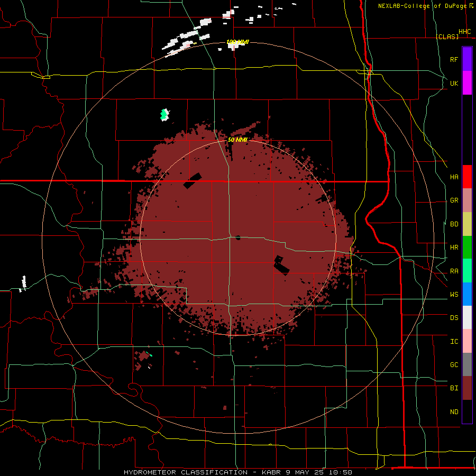
Task: Click the [CLAS] units label
Action: coord(447,36)
